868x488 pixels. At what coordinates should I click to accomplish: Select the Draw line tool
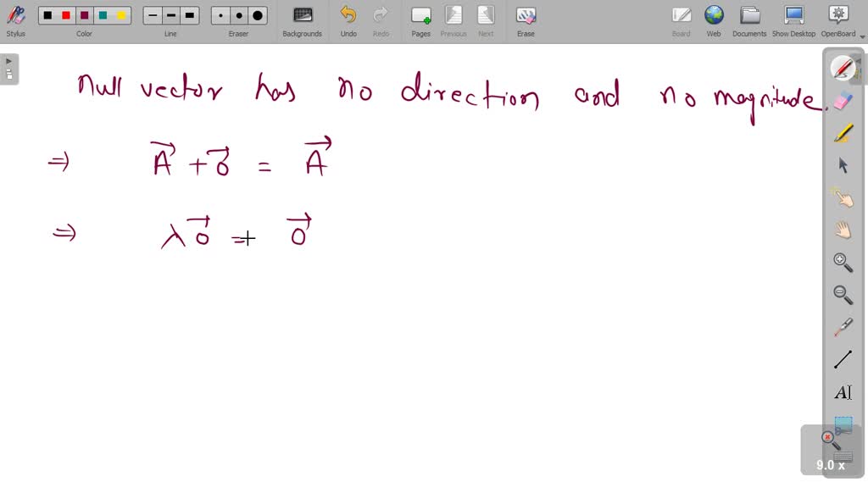point(843,359)
